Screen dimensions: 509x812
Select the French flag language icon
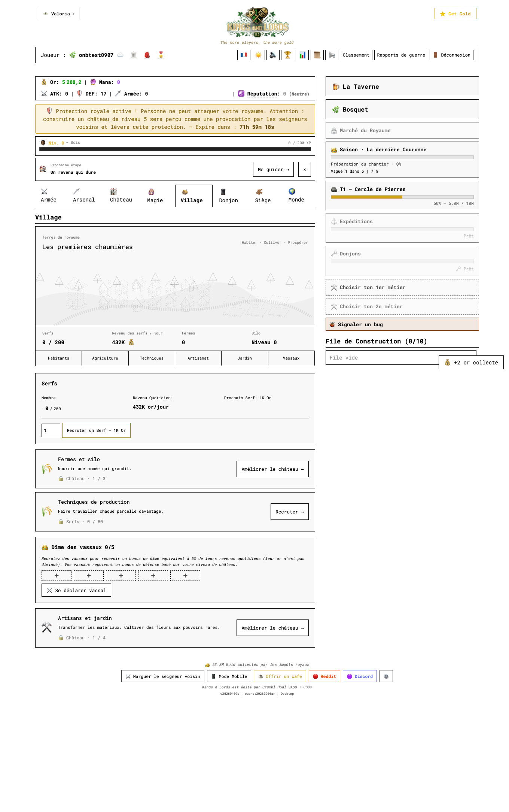(x=244, y=55)
